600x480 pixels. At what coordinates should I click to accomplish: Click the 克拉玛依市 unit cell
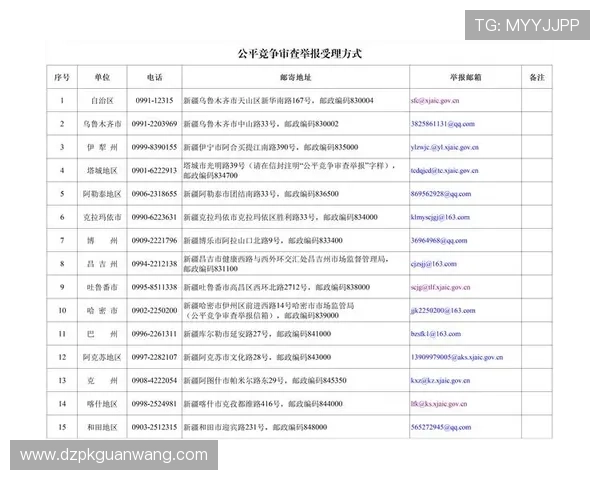102,217
